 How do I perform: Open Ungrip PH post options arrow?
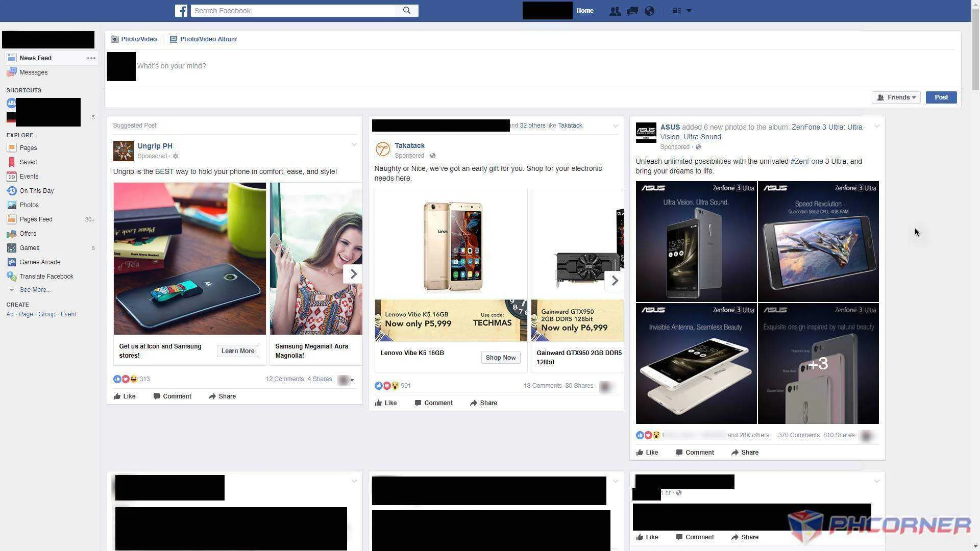(x=354, y=145)
